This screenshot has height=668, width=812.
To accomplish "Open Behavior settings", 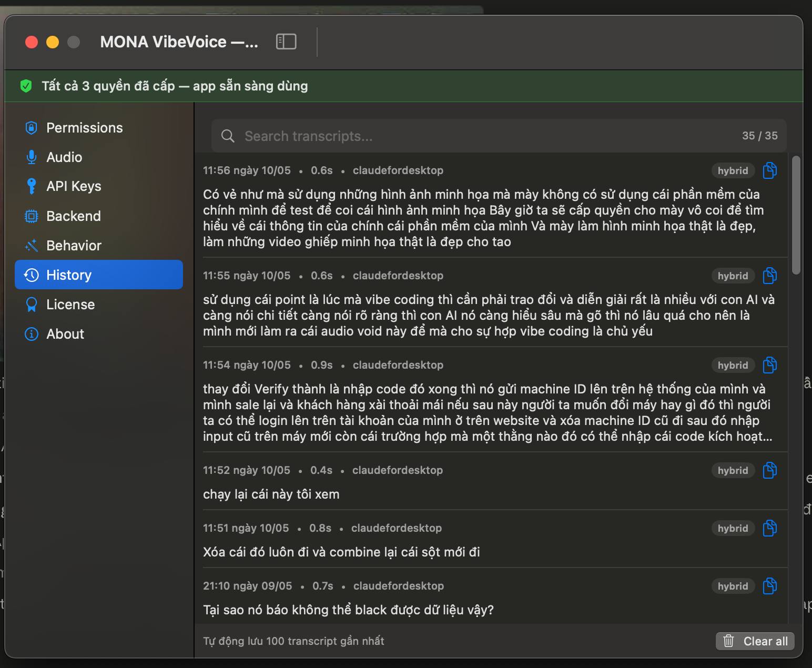I will (x=99, y=246).
